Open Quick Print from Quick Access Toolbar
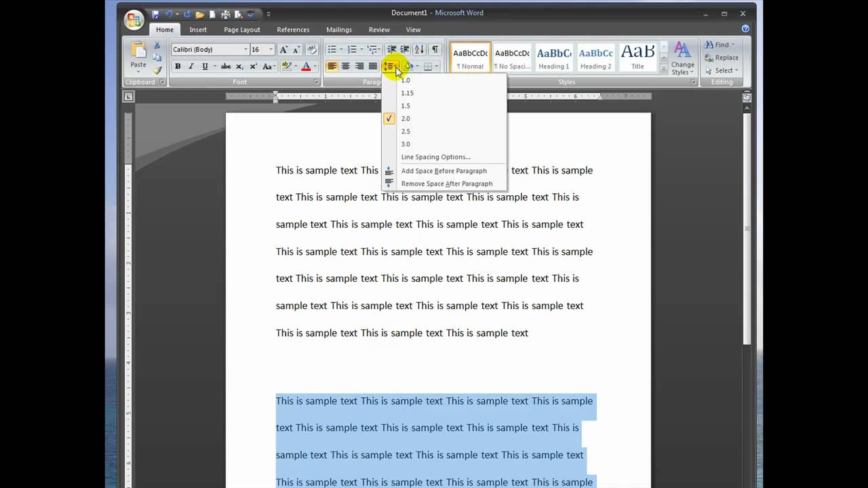This screenshot has width=868, height=488. 226,14
